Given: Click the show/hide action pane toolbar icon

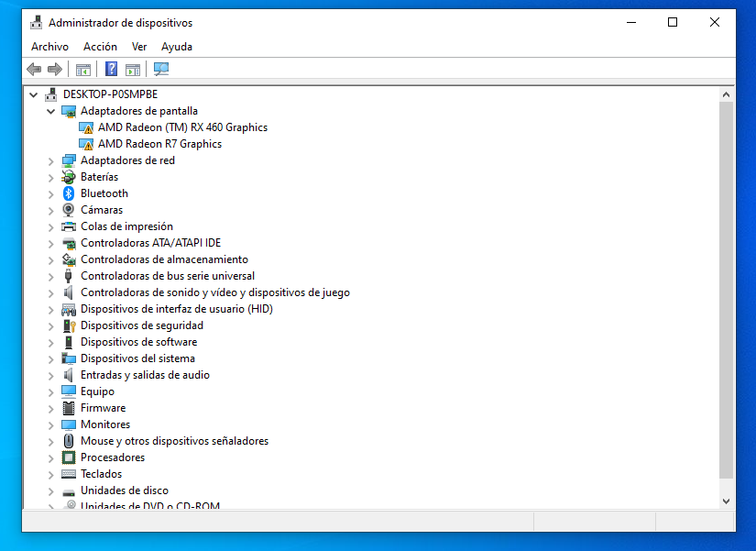Looking at the screenshot, I should [133, 69].
